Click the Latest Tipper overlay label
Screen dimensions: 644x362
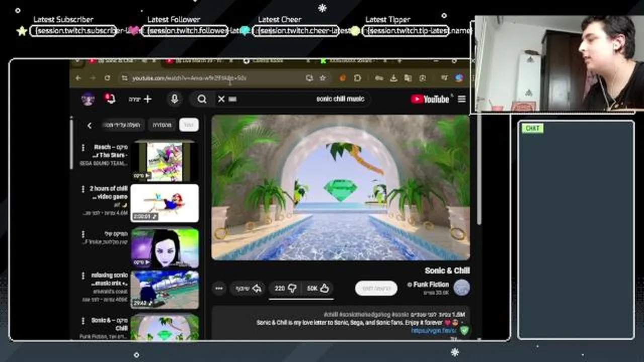point(387,19)
